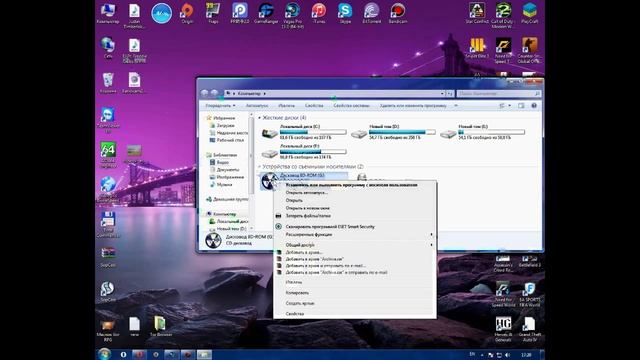Screen dimensions: 640x360
Task: Choose Открыть в новом окне
Action: pyautogui.click(x=354, y=208)
